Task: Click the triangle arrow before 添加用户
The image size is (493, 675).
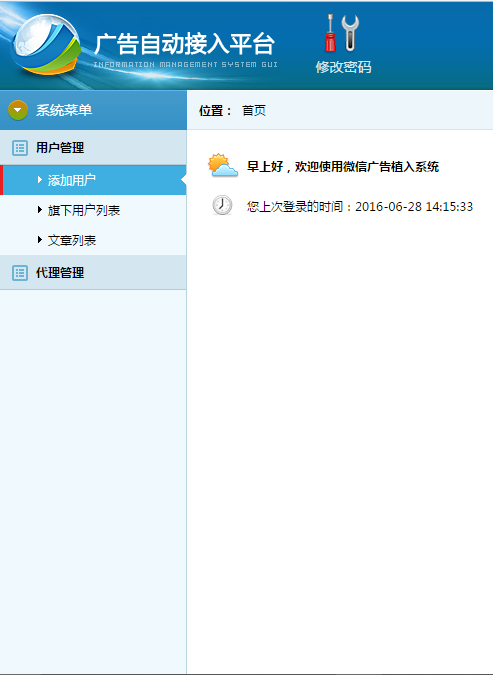Action: 40,180
